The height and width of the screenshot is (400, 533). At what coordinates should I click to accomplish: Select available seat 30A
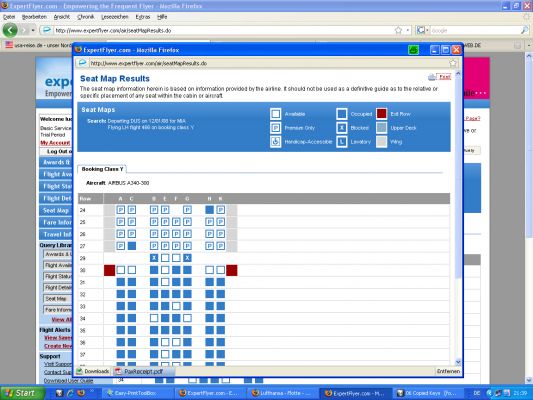click(x=121, y=270)
